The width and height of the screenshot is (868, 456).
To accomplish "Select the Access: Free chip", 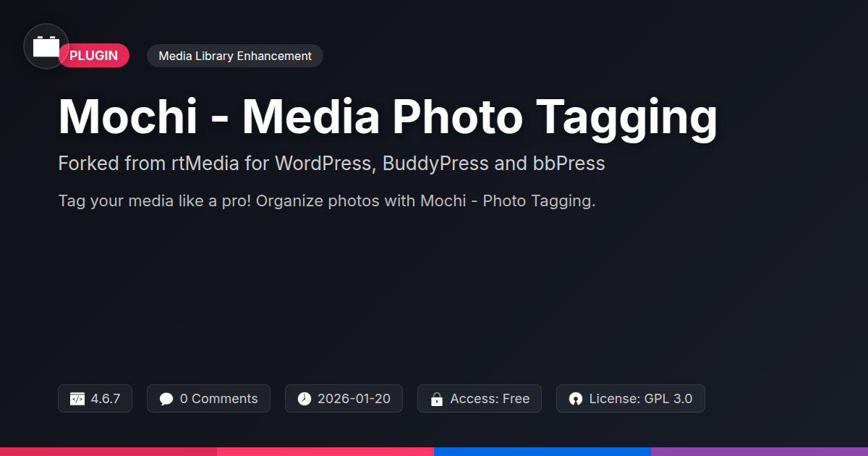I will coord(480,399).
